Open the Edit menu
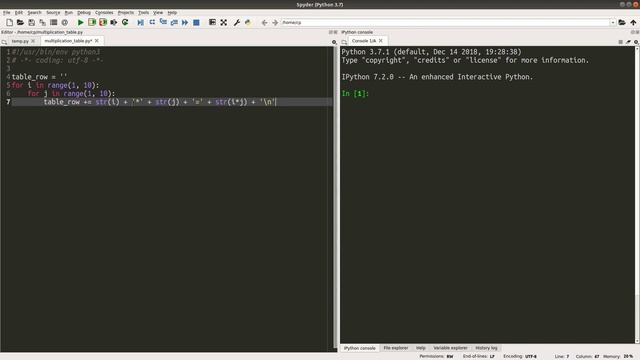The width and height of the screenshot is (640, 360). pos(19,13)
